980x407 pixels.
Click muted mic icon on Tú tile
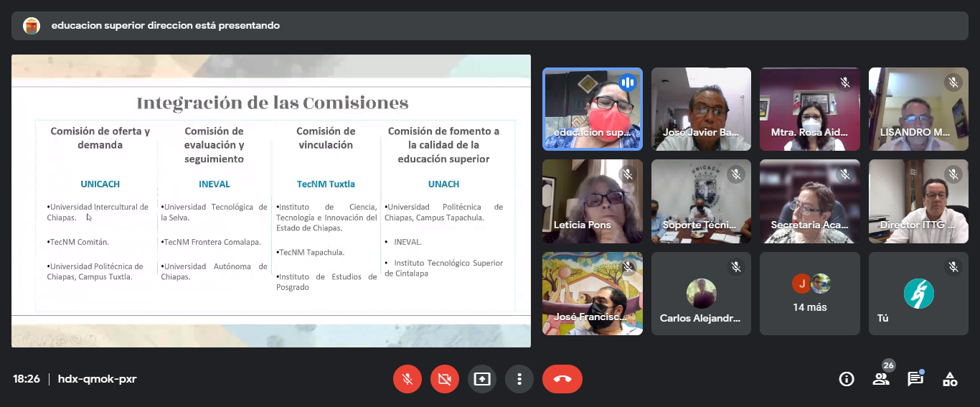[x=953, y=267]
